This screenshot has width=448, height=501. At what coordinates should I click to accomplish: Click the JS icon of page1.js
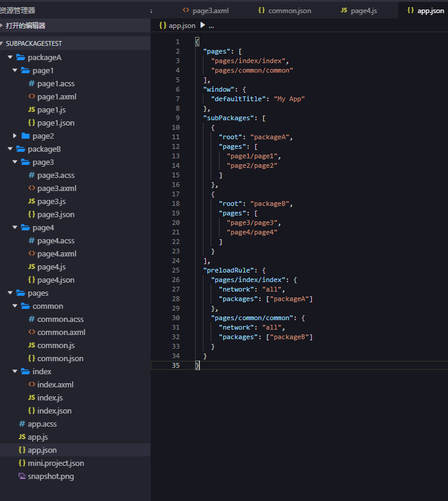pyautogui.click(x=32, y=109)
